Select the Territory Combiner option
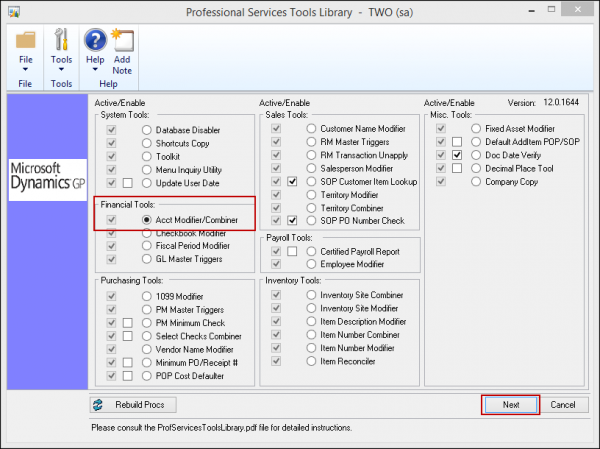 coord(311,208)
